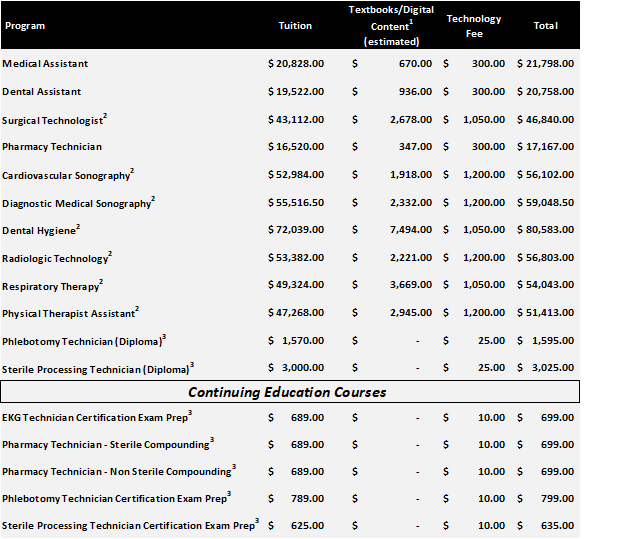Select Dental Assistant tuition of $19,522.00
Image resolution: width=624 pixels, height=539 pixels.
296,91
